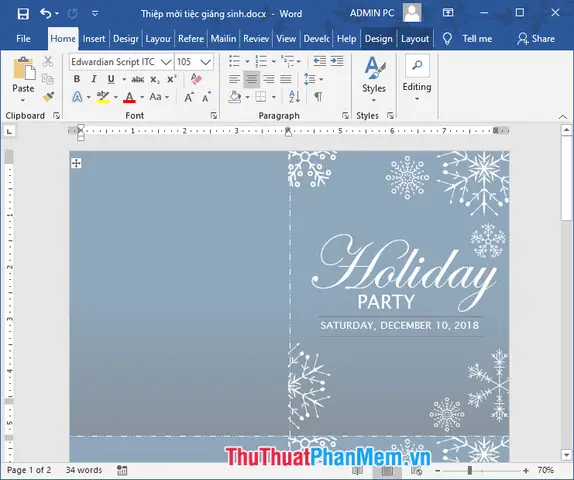Collapse the ribbon with the chevron

point(563,117)
